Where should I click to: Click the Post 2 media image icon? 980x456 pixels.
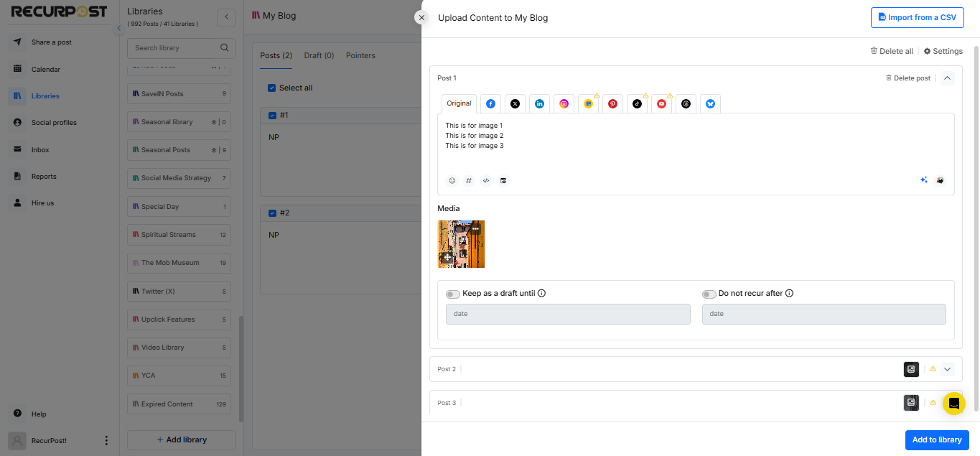911,369
